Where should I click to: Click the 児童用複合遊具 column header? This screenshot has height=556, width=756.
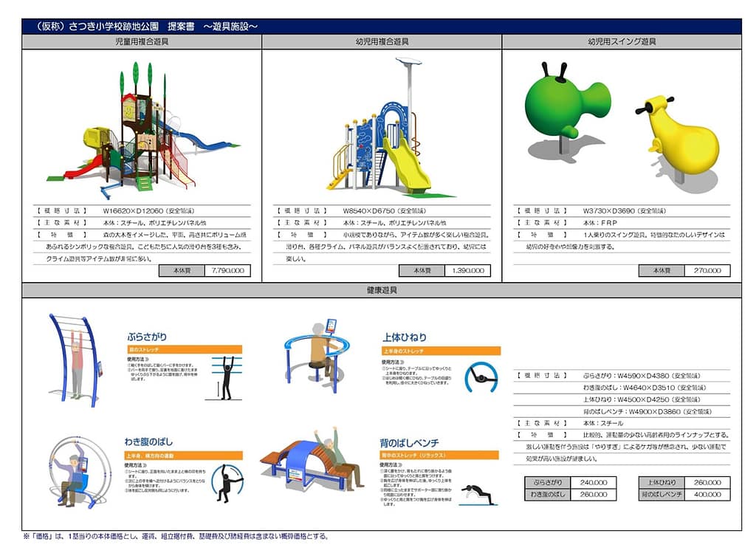(x=142, y=43)
